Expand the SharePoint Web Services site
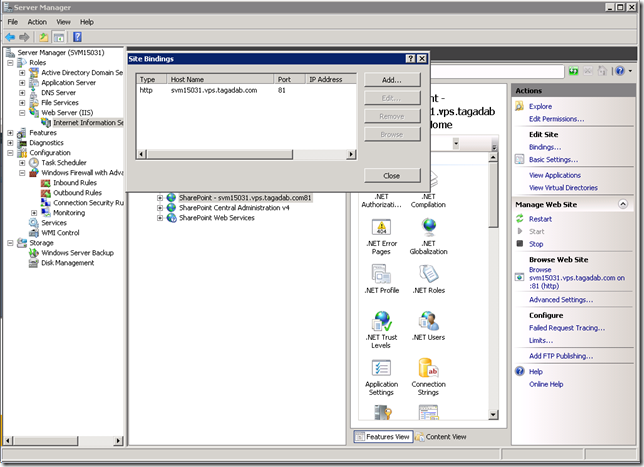Screen dimensions: 644x467 tap(160, 218)
